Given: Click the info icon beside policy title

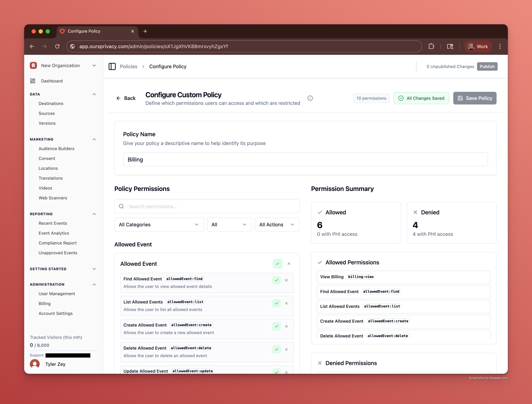Looking at the screenshot, I should pos(310,98).
